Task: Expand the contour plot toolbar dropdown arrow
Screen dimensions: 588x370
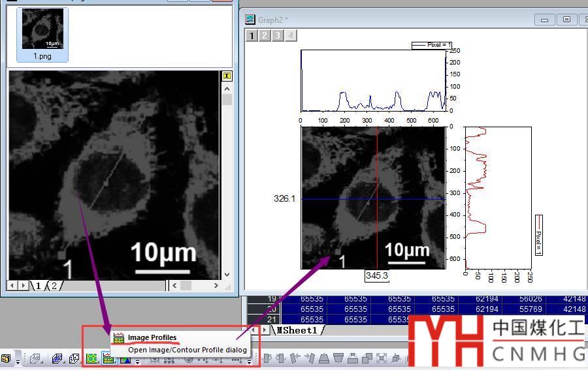Action: (x=137, y=362)
